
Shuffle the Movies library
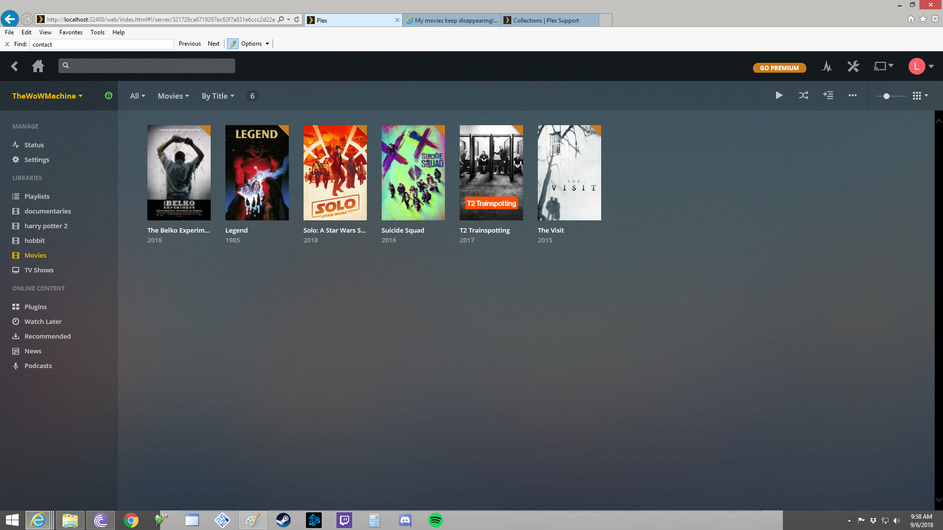[x=803, y=96]
